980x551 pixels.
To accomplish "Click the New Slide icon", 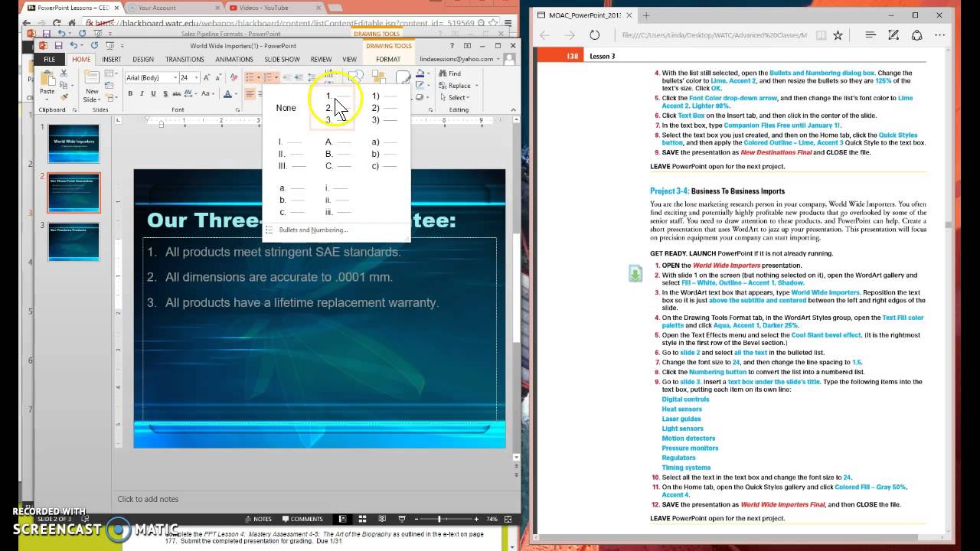I will click(x=92, y=77).
